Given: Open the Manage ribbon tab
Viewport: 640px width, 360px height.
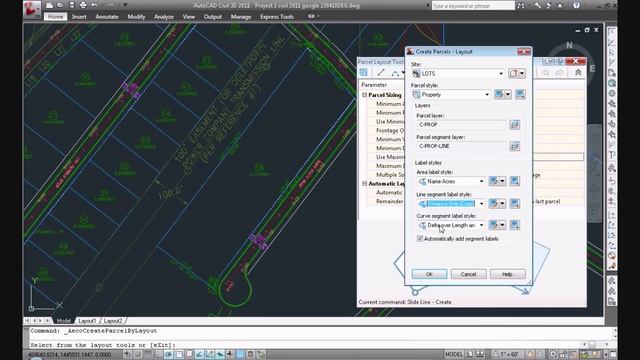Looking at the screenshot, I should [x=241, y=17].
